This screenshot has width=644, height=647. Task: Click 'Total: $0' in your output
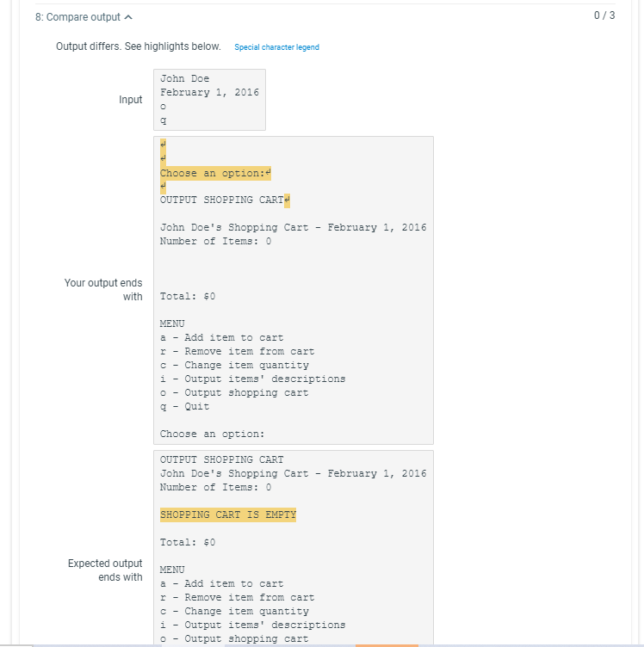(188, 296)
